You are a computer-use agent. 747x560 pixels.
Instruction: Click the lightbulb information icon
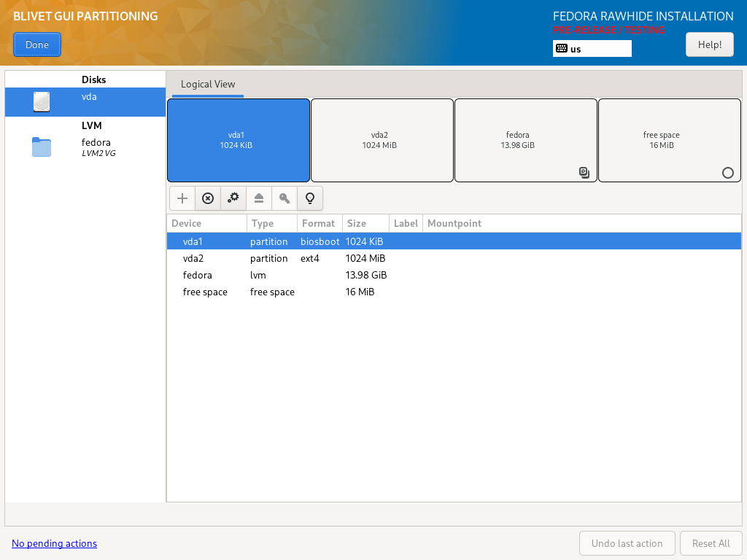pyautogui.click(x=310, y=198)
